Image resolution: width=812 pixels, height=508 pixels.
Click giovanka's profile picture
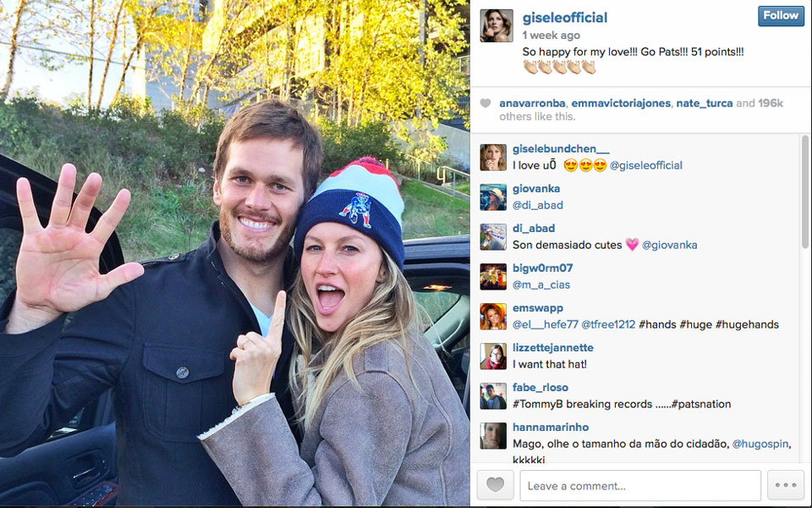coord(493,197)
